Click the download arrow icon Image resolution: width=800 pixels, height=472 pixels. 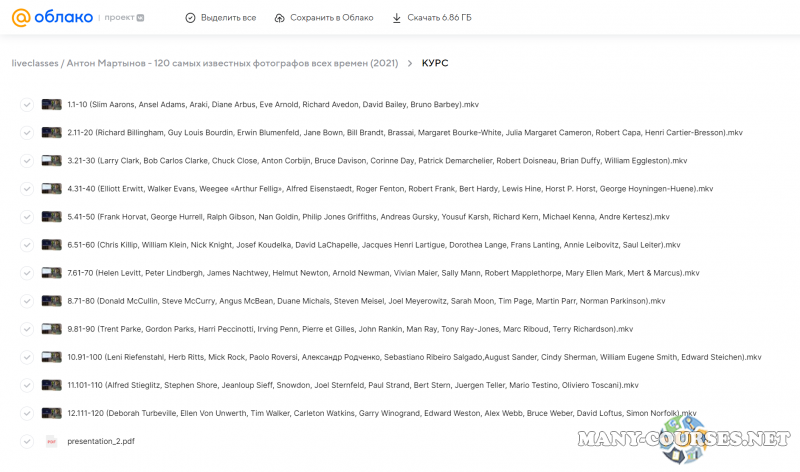pos(396,18)
